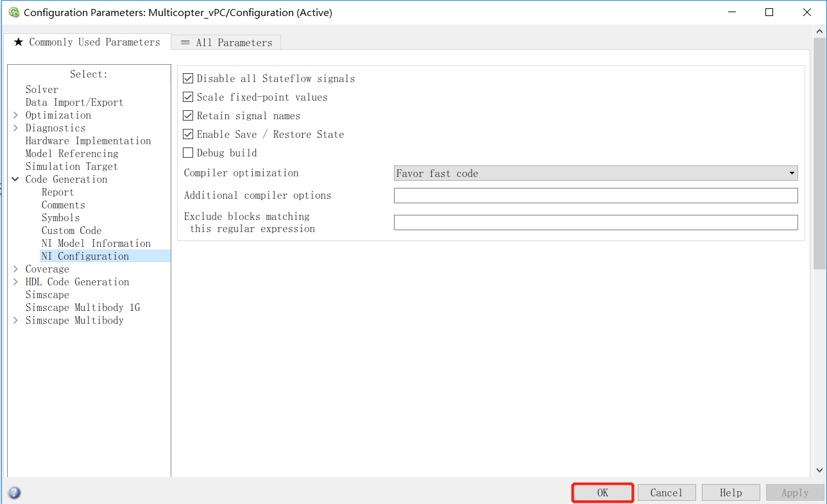Select Coverage label in tree
Screen dimensions: 827x504
pyautogui.click(x=47, y=269)
